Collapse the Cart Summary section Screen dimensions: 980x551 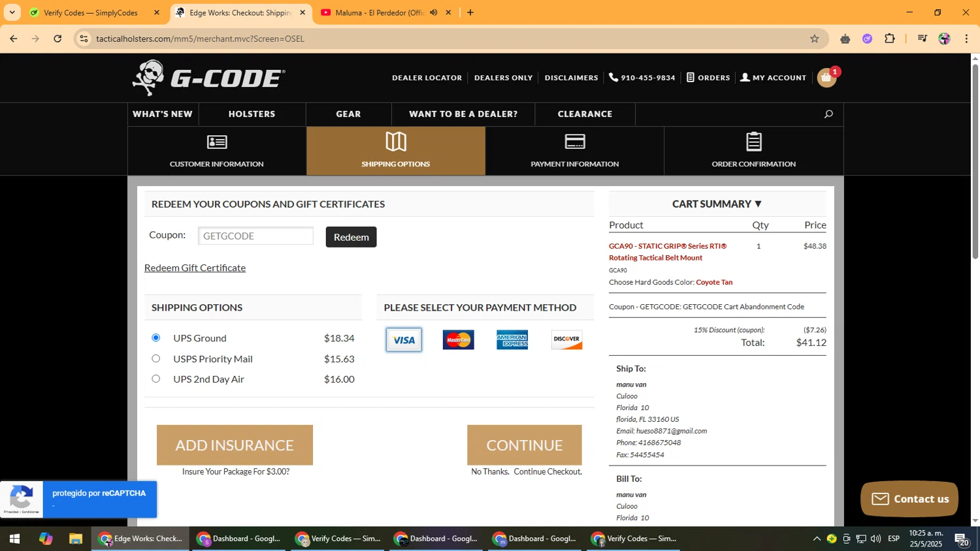point(717,204)
